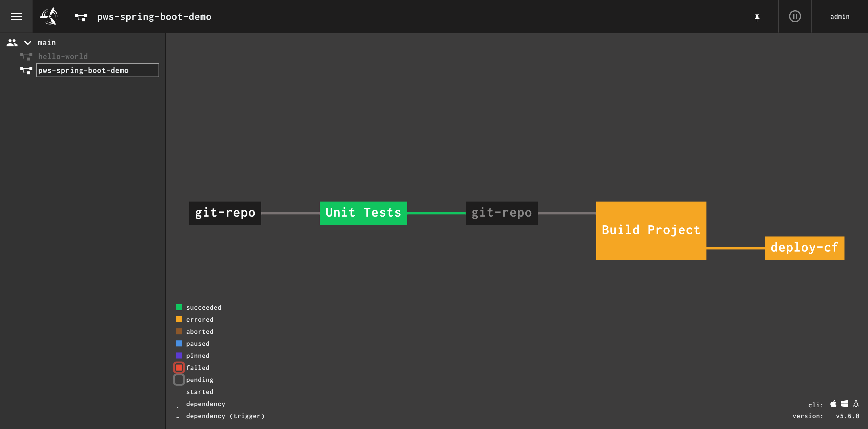Viewport: 868px width, 429px height.
Task: Collapse the main team group
Action: 27,43
